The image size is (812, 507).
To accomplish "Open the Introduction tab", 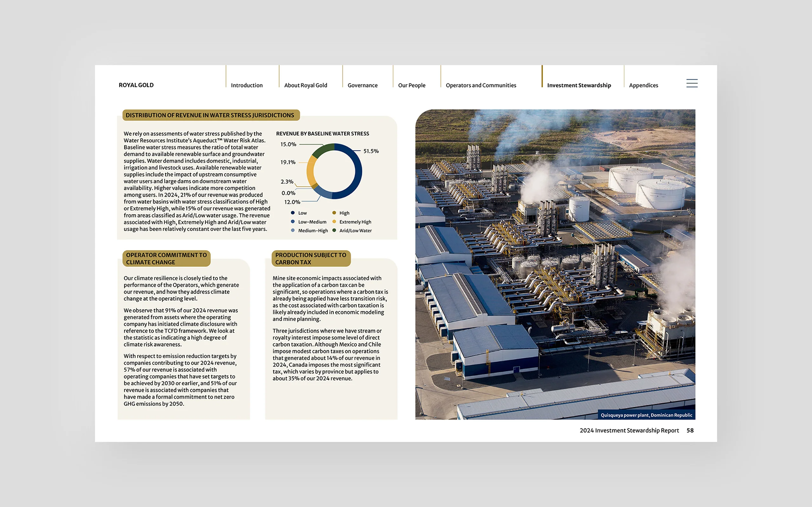I will [247, 85].
